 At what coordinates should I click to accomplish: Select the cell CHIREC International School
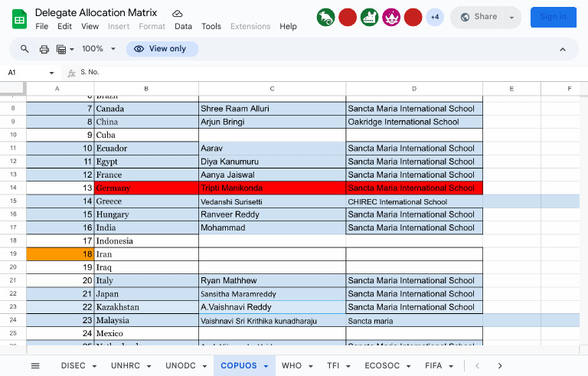(x=414, y=201)
